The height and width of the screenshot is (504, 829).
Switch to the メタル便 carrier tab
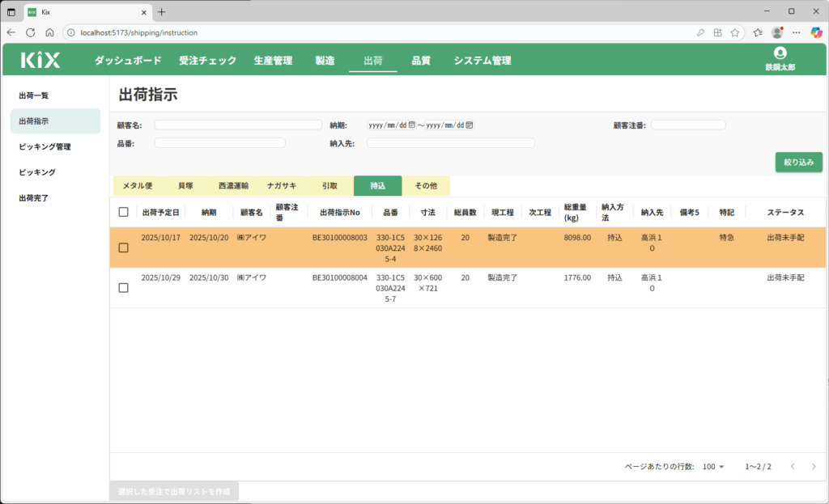point(137,186)
